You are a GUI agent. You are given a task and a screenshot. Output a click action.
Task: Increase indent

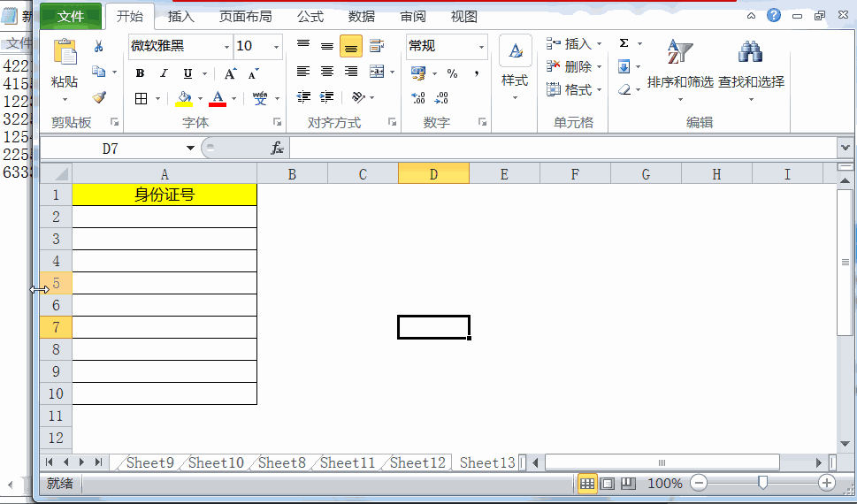pos(327,97)
